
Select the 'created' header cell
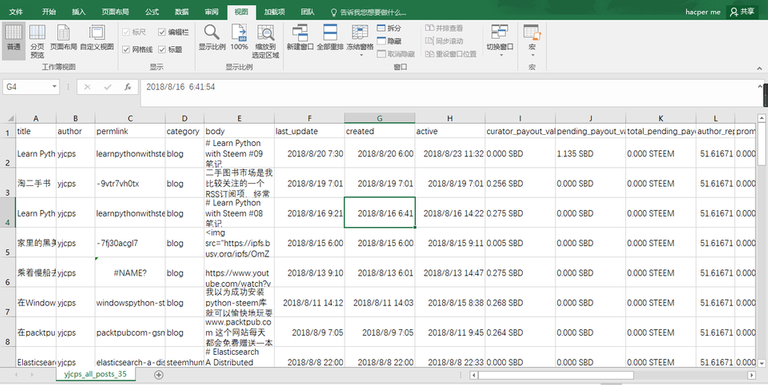pyautogui.click(x=380, y=131)
